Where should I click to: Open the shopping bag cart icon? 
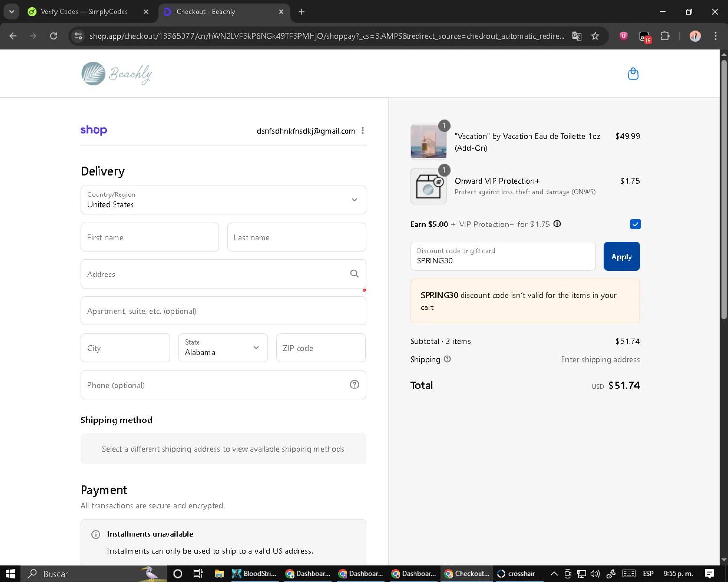[x=633, y=74]
